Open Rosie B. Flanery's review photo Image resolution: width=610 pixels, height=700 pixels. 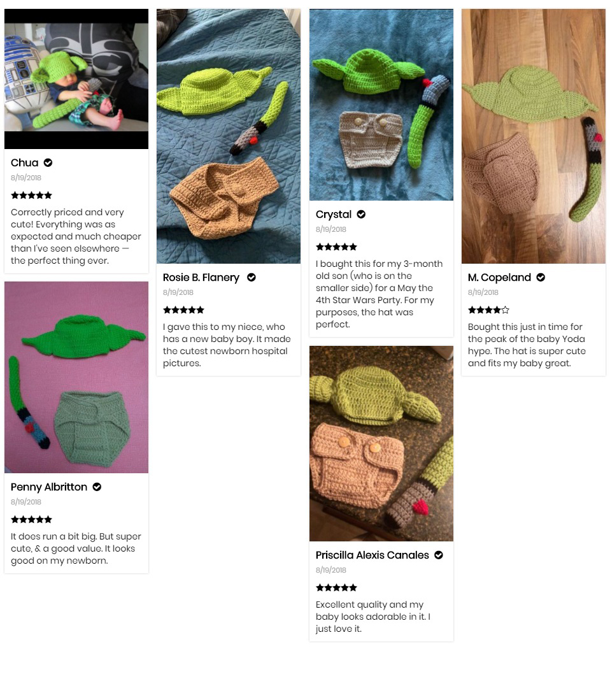229,136
